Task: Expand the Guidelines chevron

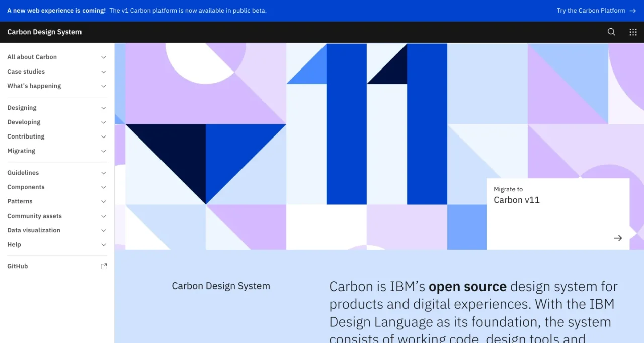Action: click(x=104, y=173)
